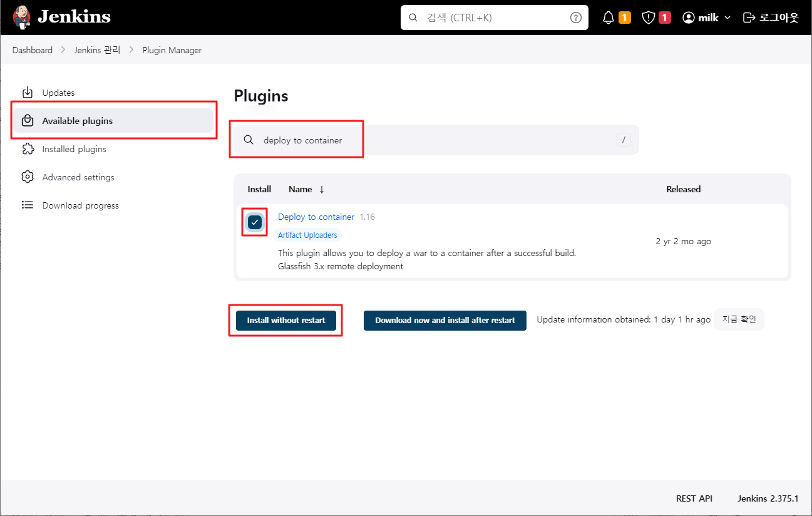Open Jenkins 관리 breadcrumb

click(x=97, y=50)
